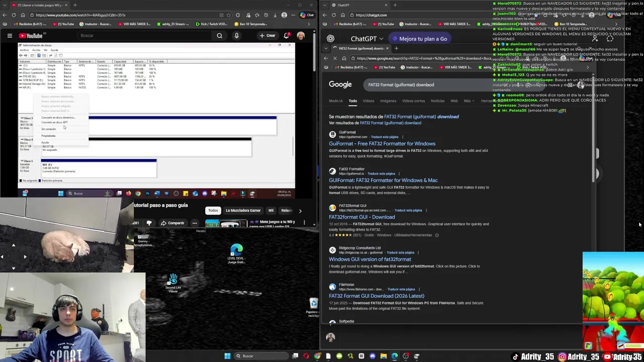This screenshot has width=644, height=362.
Task: Open Acción menu in Administración de discos
Action: point(36,50)
